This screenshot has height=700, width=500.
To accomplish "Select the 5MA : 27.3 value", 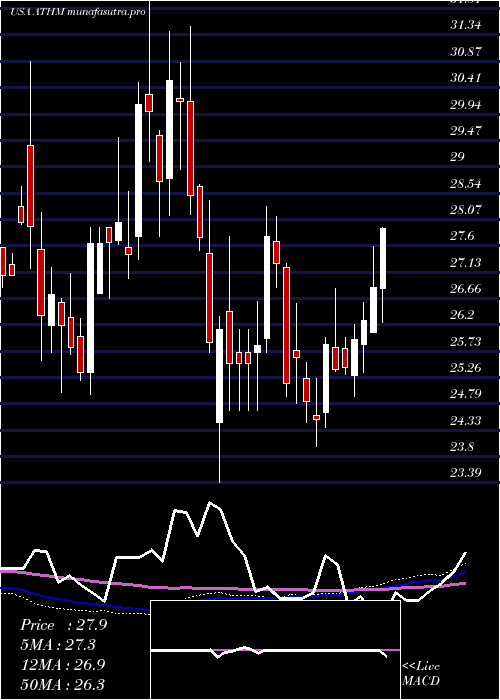I will point(58,645).
